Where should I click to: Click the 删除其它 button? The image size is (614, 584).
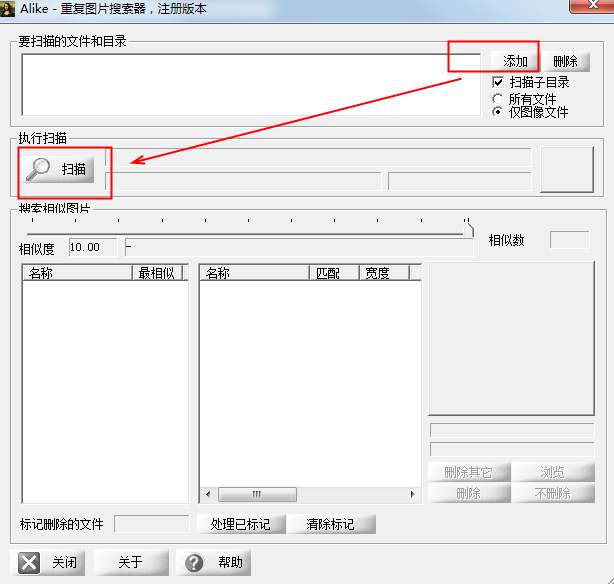[x=469, y=472]
